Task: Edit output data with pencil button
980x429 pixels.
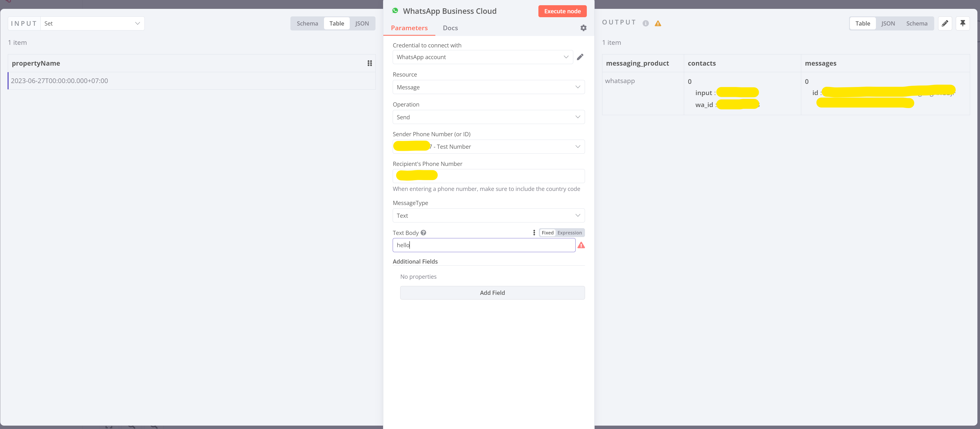Action: (x=945, y=23)
